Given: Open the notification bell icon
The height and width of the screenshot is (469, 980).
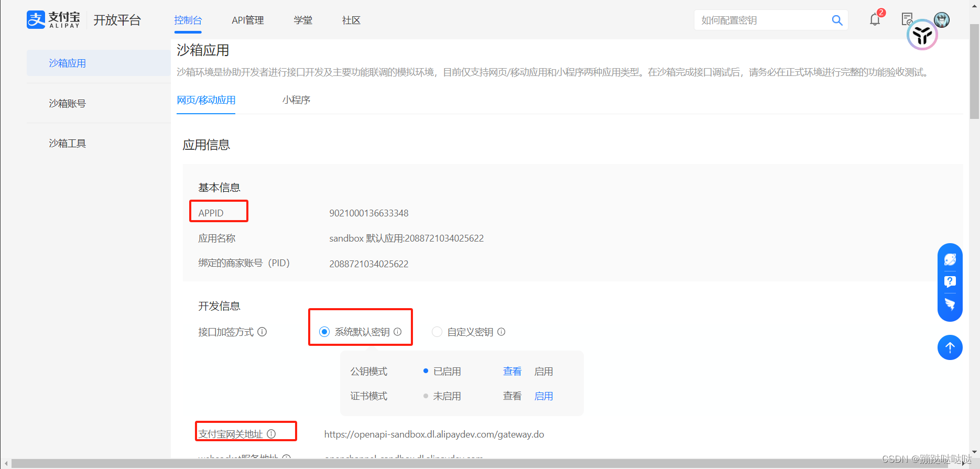Looking at the screenshot, I should (x=875, y=20).
